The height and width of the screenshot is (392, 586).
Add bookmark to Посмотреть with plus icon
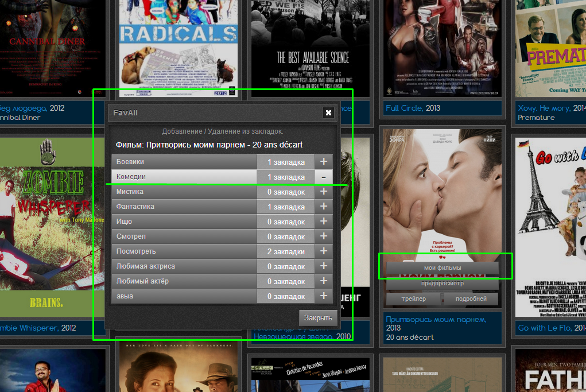(x=324, y=251)
